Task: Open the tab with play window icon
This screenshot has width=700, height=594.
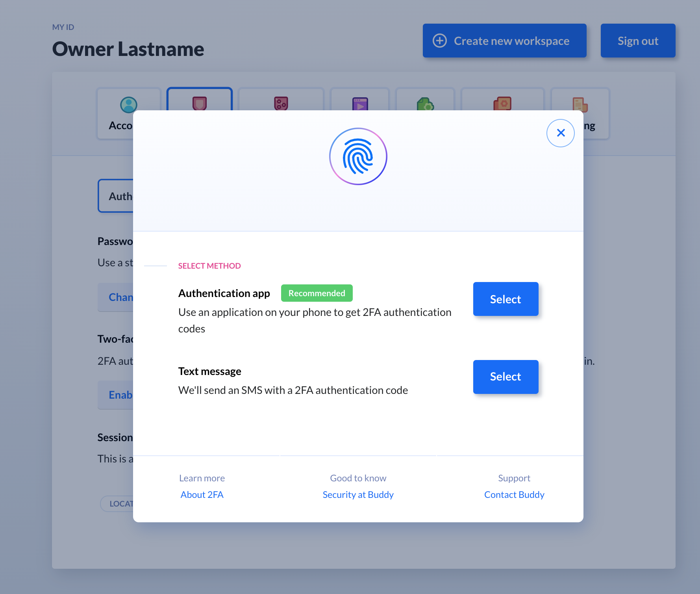Action: [360, 99]
